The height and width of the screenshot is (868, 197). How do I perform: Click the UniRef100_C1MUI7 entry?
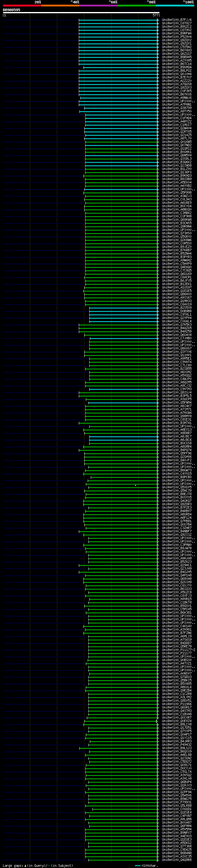[x=176, y=125]
